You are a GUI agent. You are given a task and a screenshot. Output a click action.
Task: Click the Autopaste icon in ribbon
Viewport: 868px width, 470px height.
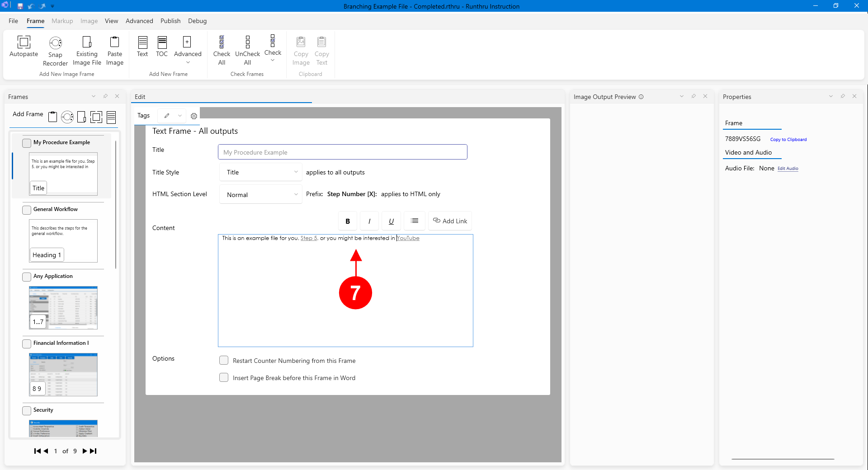coord(24,42)
